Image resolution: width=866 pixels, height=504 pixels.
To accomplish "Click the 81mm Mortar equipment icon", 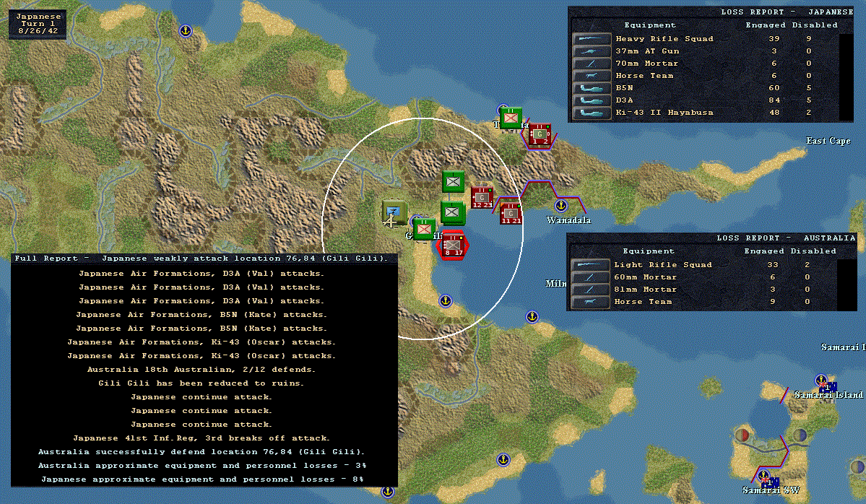I will 590,290.
